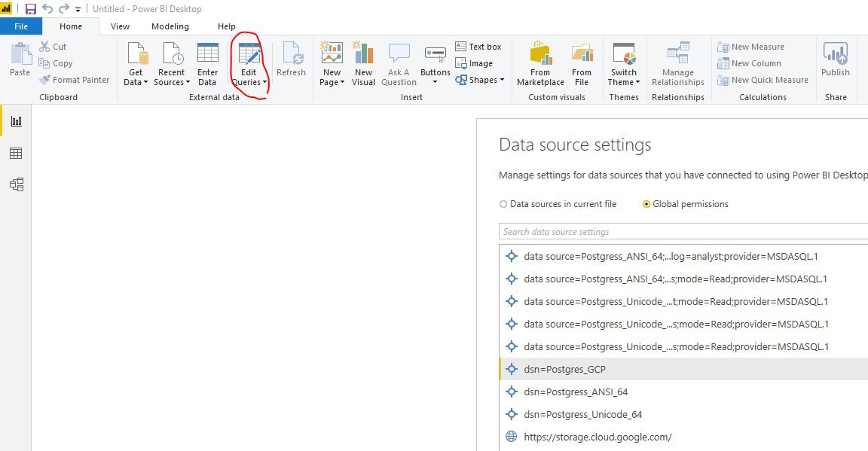Click the Ask A Question icon

pos(399,53)
